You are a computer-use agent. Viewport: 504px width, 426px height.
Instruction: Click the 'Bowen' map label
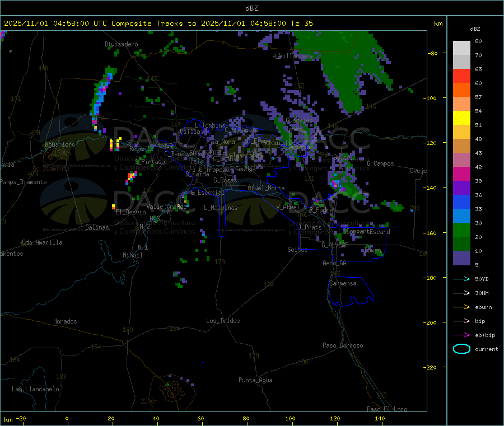373,250
